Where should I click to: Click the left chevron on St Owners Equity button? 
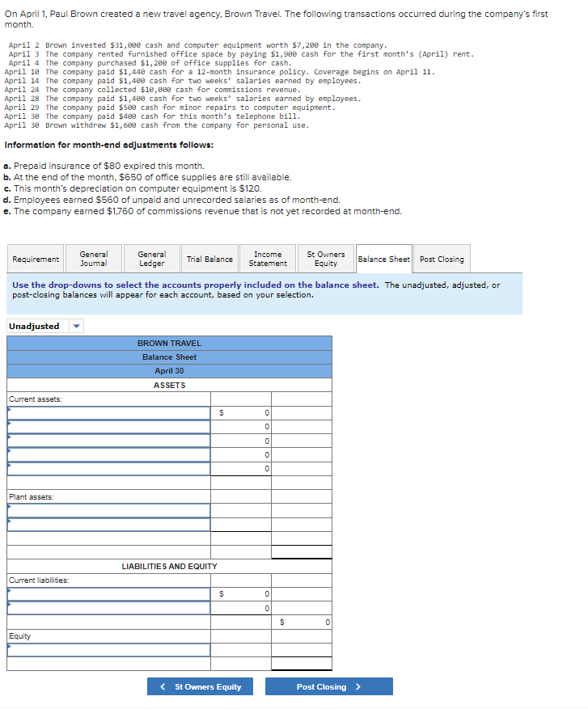pyautogui.click(x=163, y=686)
